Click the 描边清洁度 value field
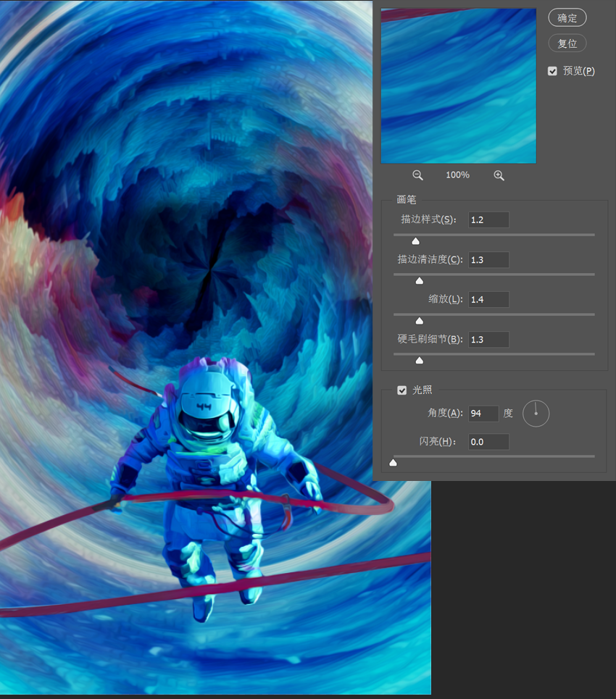Viewport: 616px width, 699px height. (488, 259)
